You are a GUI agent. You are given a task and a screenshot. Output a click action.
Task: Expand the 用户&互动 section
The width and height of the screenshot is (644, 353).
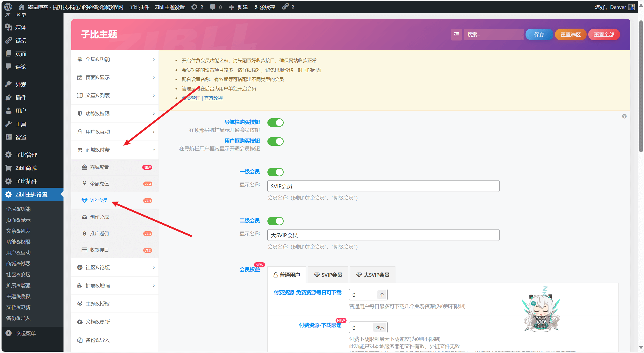point(115,132)
